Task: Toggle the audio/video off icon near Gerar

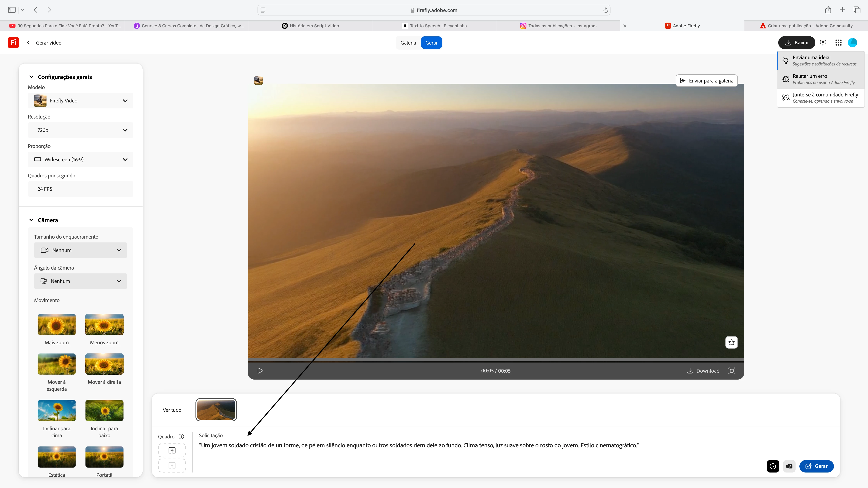Action: pos(789,466)
